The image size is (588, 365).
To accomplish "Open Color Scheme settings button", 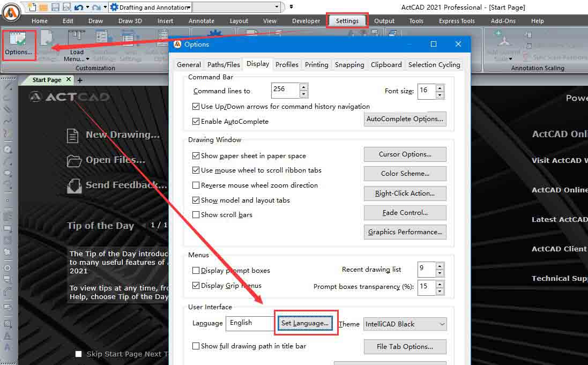I will tap(405, 174).
